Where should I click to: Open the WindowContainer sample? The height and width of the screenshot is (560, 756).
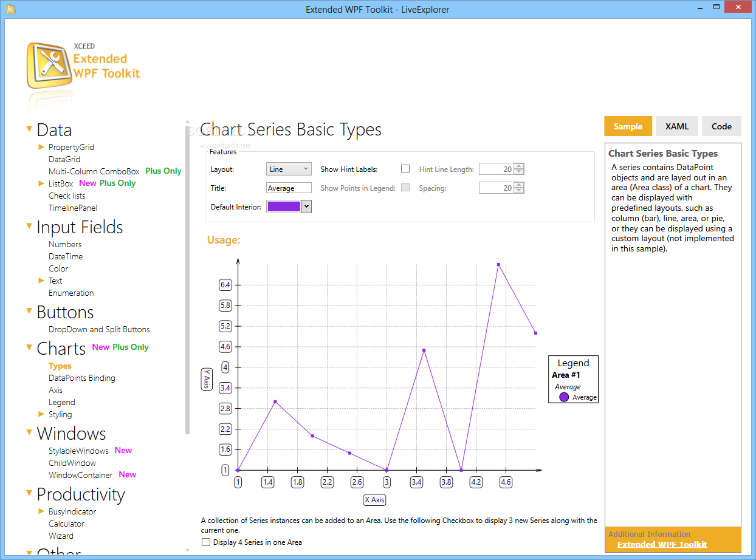pos(81,475)
